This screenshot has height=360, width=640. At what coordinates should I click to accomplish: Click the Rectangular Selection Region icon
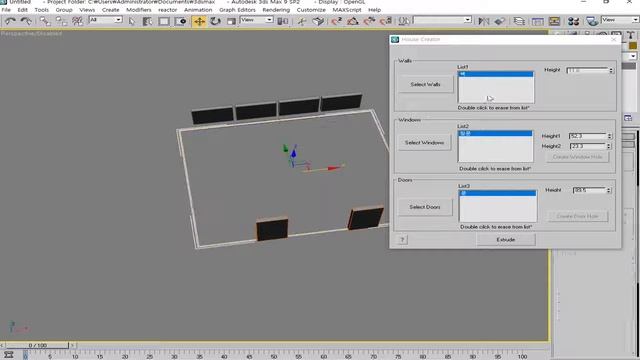[x=164, y=21]
